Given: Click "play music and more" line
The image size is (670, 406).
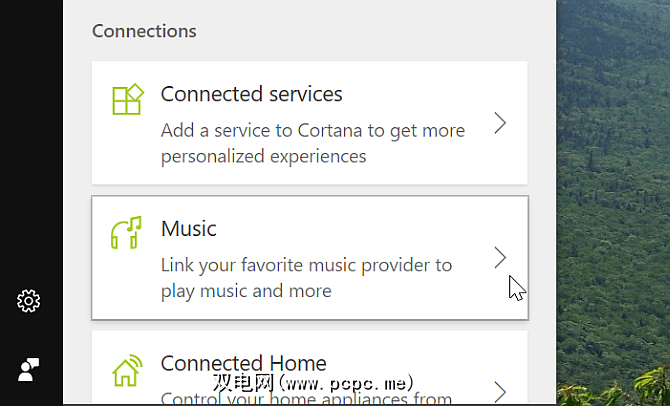Looking at the screenshot, I should (245, 291).
